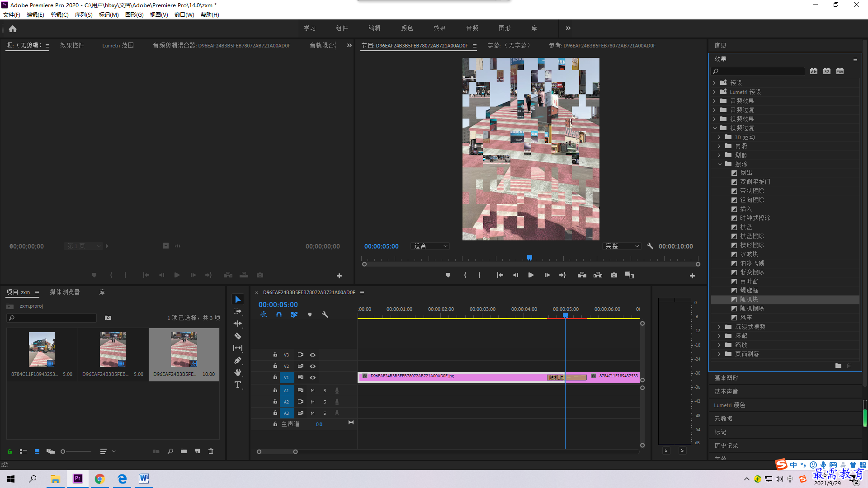Screen dimensions: 868x488
Task: Open the 历史记录 panel
Action: (726, 446)
